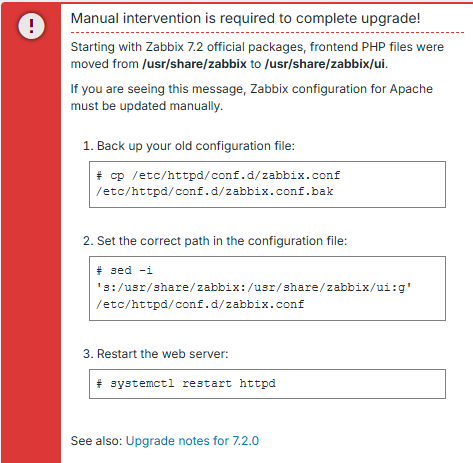
Task: Click the Manual intervention required heading
Action: (x=246, y=18)
